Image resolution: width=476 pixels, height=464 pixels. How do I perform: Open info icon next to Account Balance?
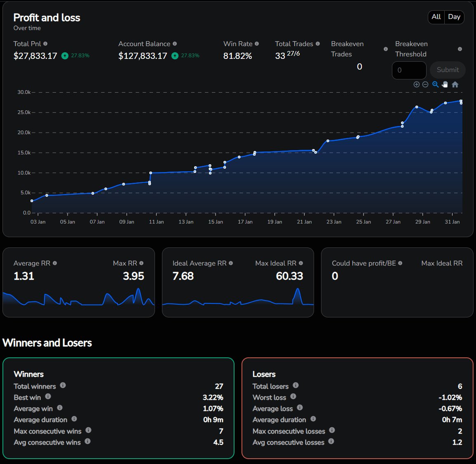point(175,44)
